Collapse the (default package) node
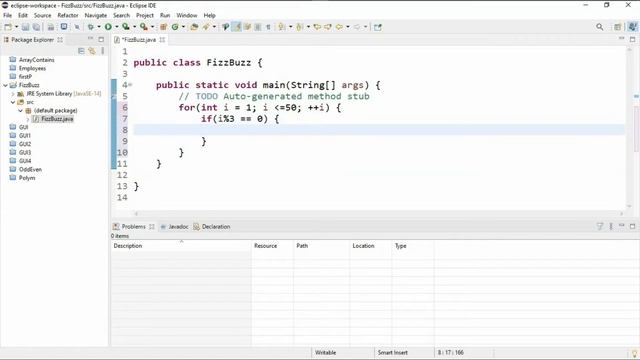 click(x=20, y=111)
